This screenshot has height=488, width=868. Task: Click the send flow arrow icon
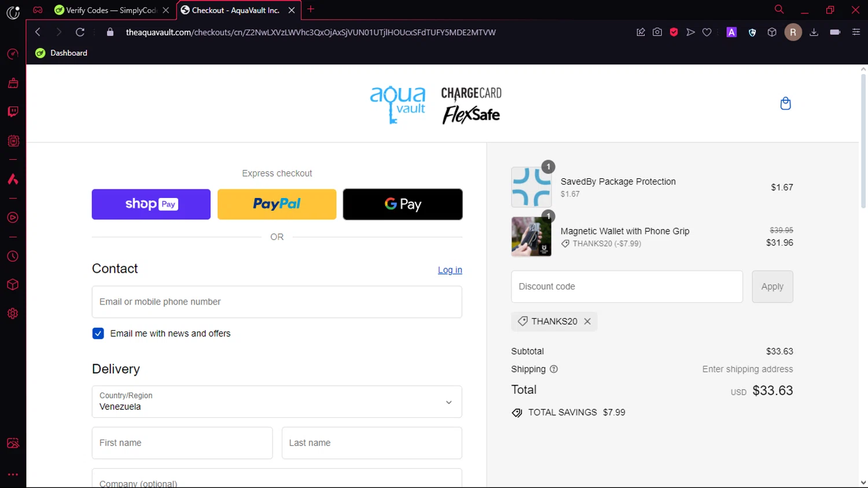tap(690, 32)
